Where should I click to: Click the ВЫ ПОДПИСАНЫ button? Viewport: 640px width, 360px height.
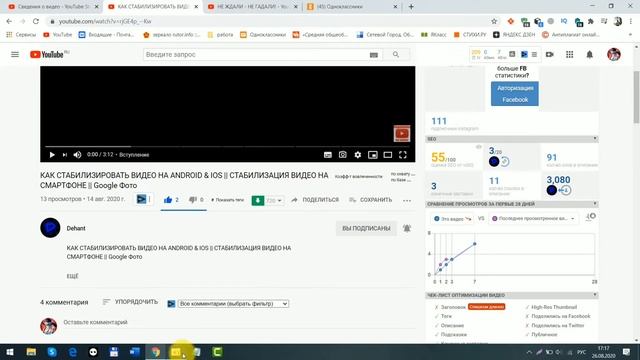[366, 228]
